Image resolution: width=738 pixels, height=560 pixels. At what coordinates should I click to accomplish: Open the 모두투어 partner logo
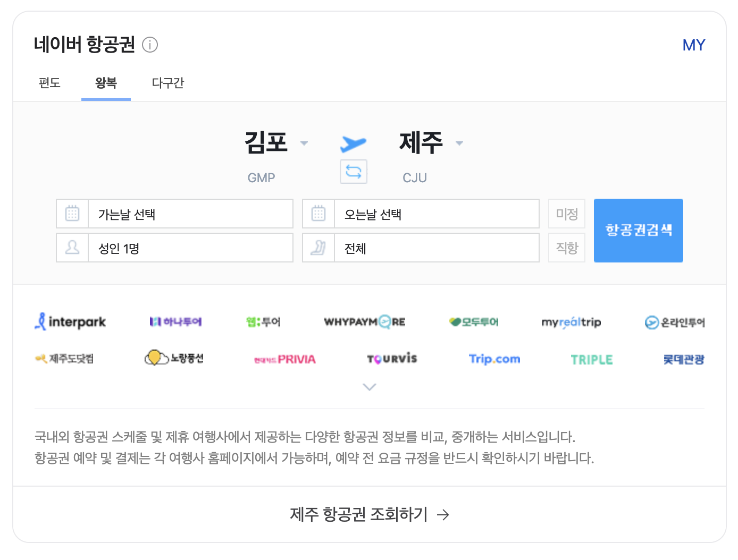tap(474, 321)
